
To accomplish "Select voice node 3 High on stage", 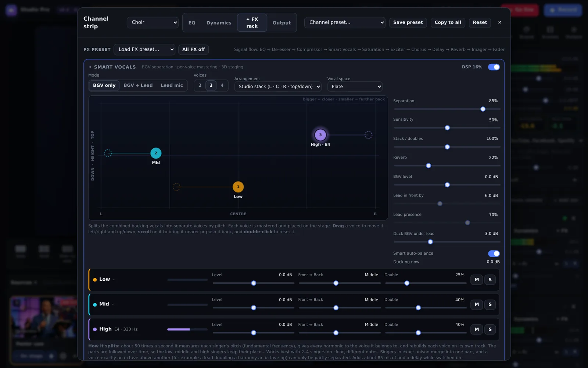I will tap(320, 135).
